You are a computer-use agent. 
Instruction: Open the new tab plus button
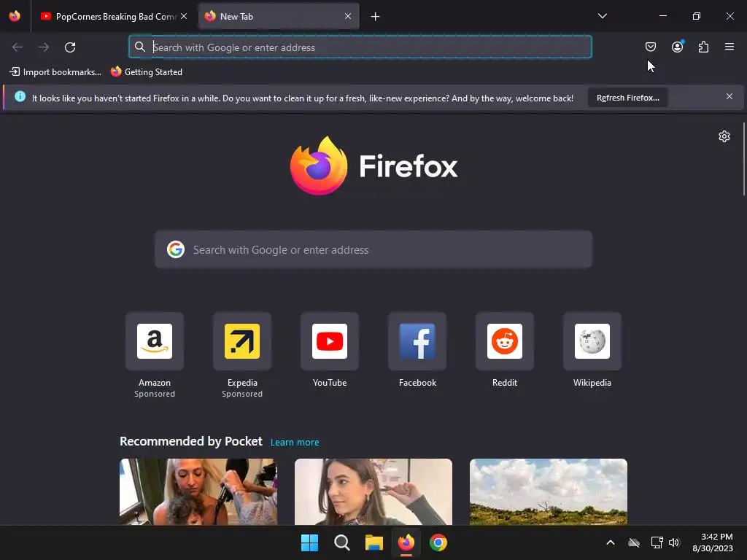click(376, 17)
